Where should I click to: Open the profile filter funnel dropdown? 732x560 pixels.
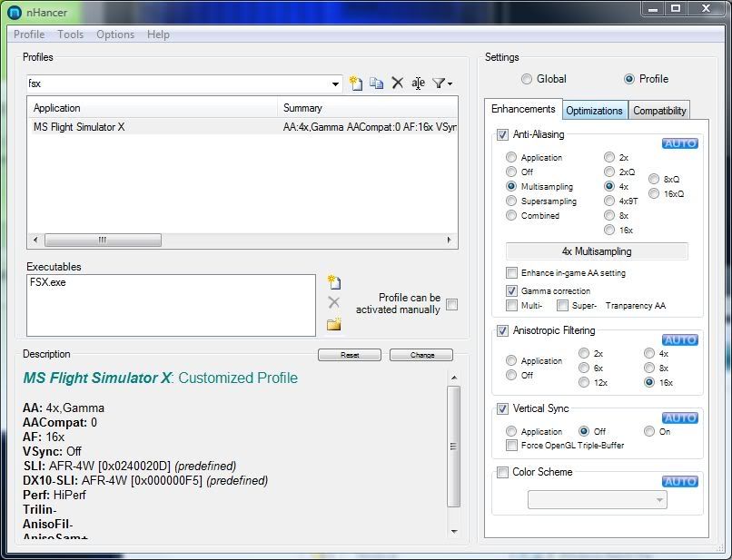click(442, 84)
